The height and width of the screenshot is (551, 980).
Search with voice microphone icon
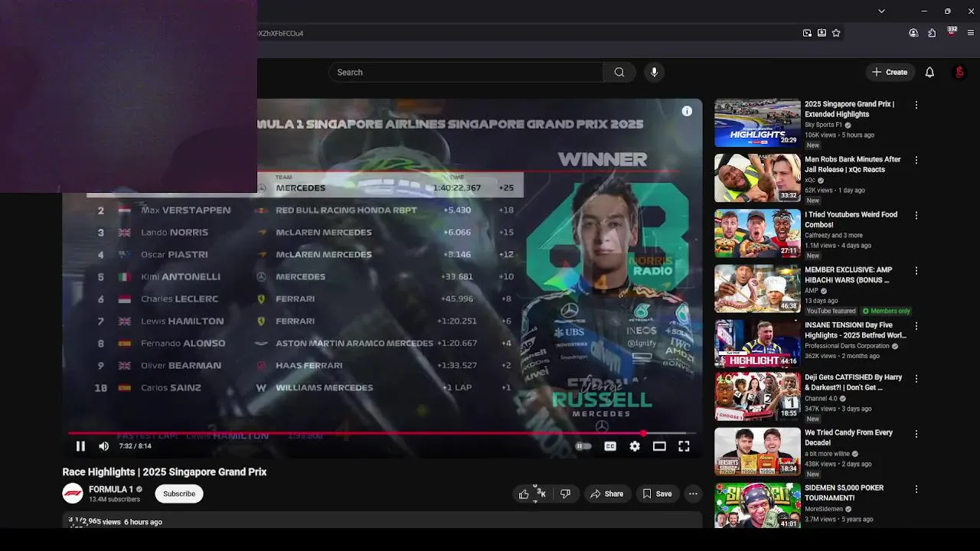[x=654, y=72]
